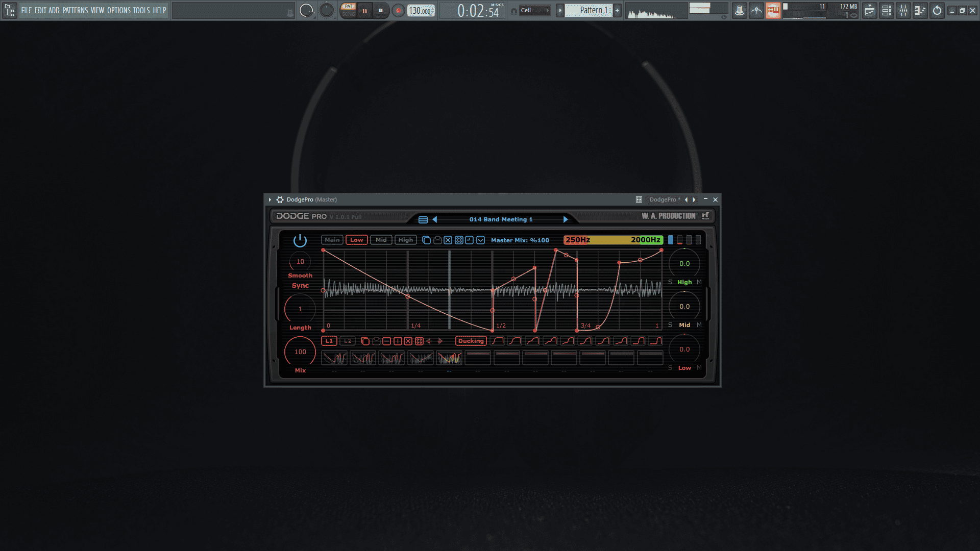The width and height of the screenshot is (980, 551).
Task: Open the playlist window icon
Action: click(870, 10)
